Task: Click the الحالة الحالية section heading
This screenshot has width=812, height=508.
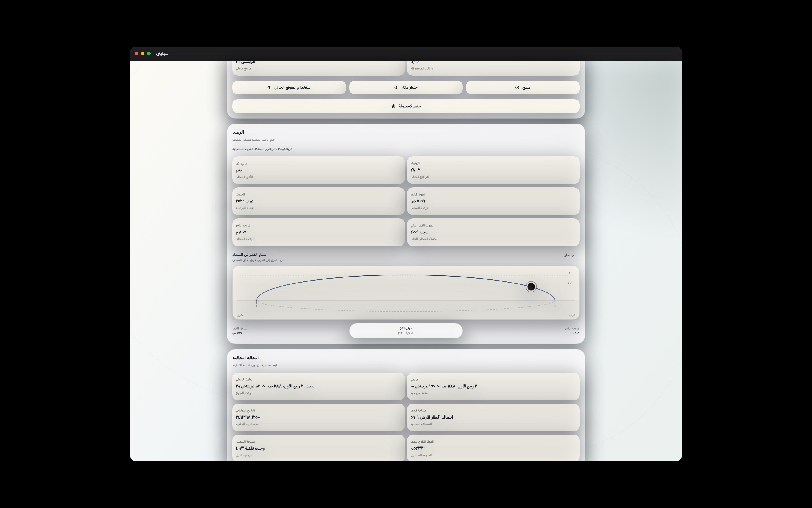Action: pyautogui.click(x=245, y=358)
